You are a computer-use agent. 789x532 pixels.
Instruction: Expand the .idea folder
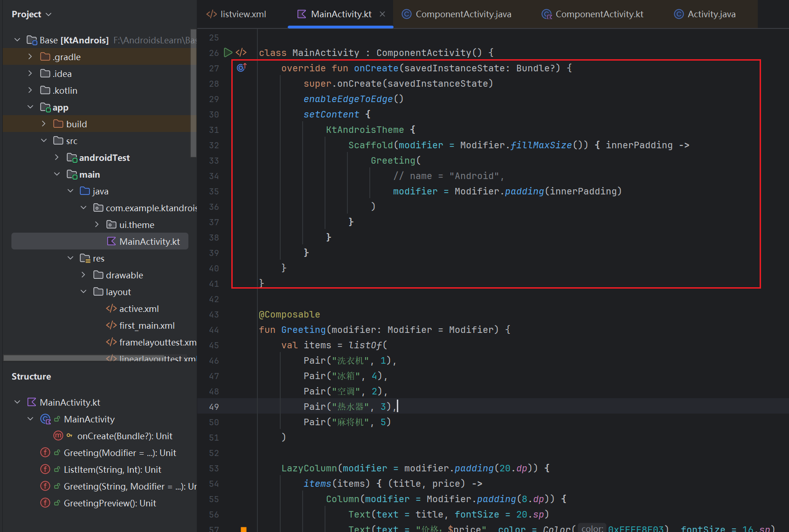tap(30, 74)
